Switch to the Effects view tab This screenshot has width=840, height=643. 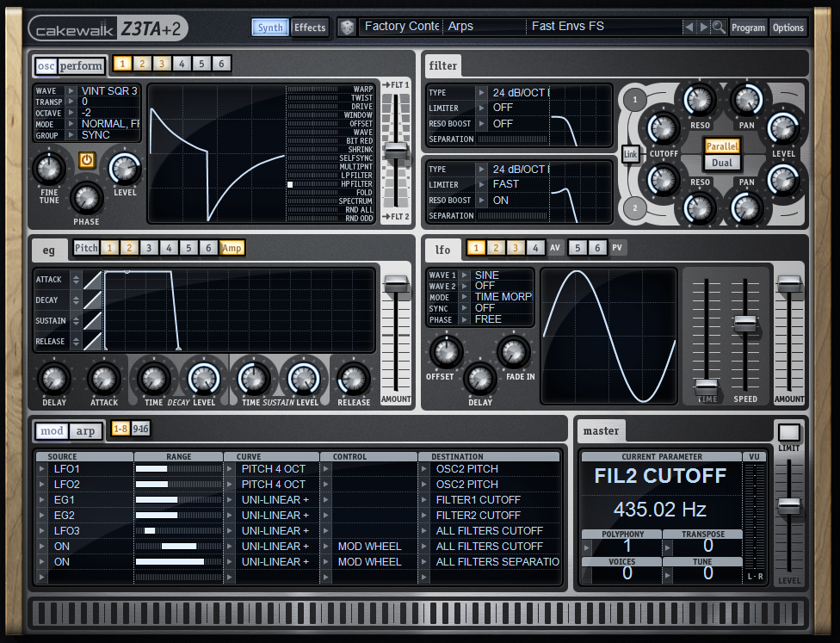pos(310,28)
